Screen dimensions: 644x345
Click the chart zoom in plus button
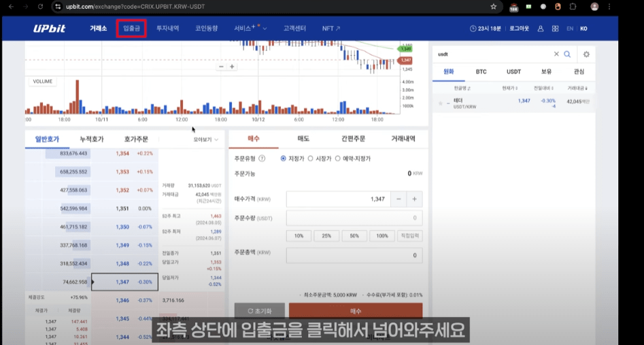[x=232, y=67]
